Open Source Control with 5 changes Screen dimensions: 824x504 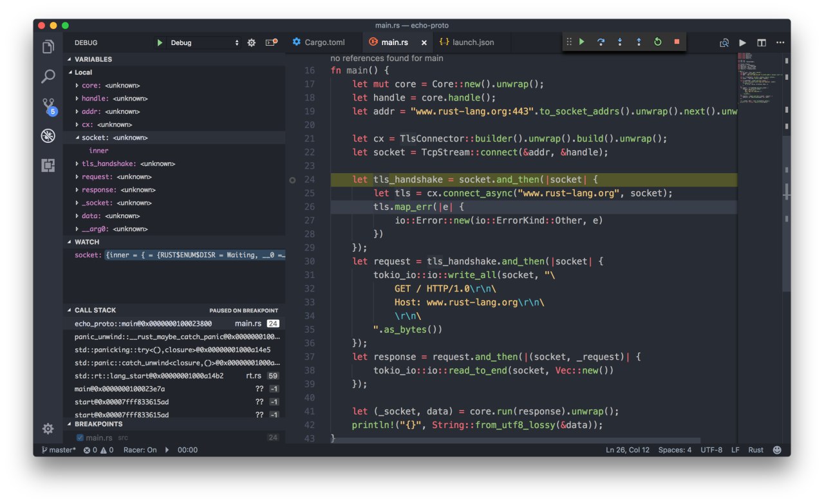coord(48,106)
